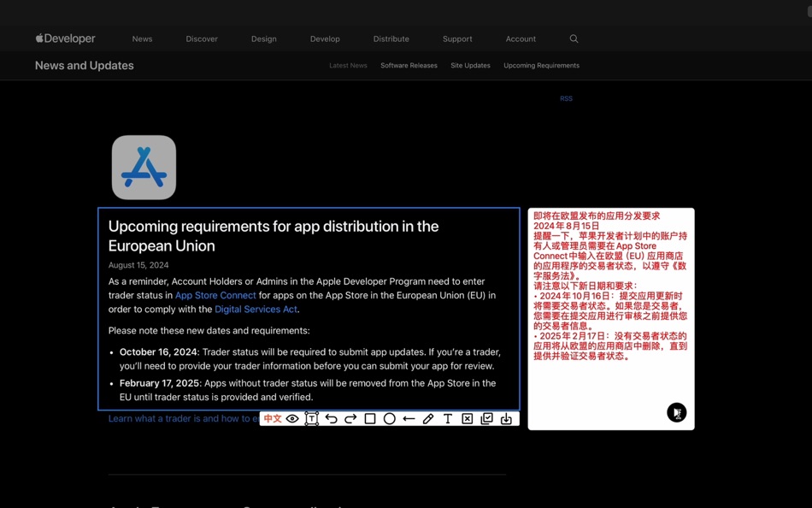Click the Apple Developer logo

click(65, 38)
